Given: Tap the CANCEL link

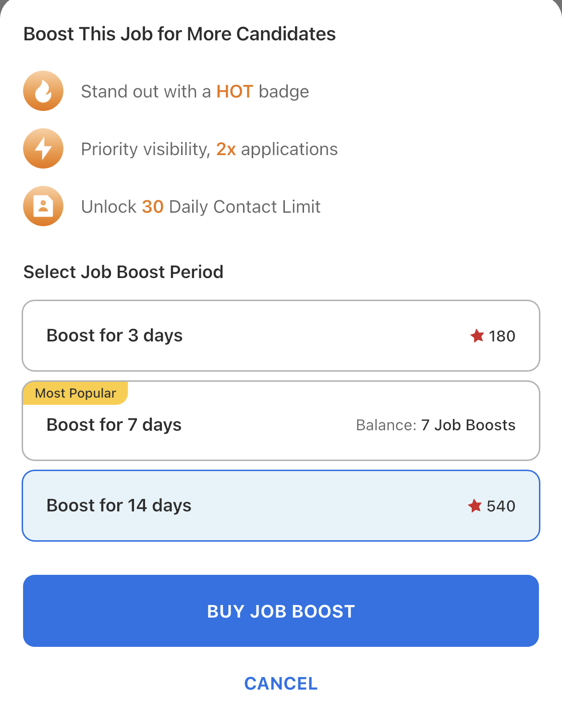Looking at the screenshot, I should 281,683.
